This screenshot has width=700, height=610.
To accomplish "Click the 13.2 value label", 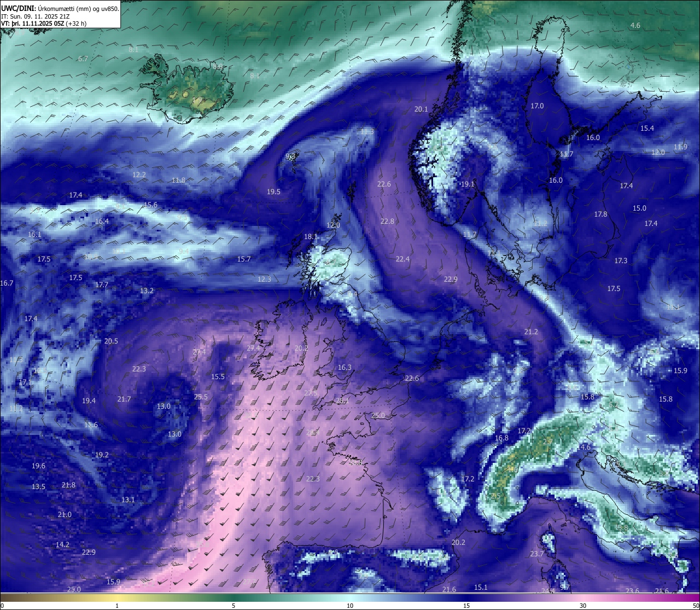I will (147, 291).
